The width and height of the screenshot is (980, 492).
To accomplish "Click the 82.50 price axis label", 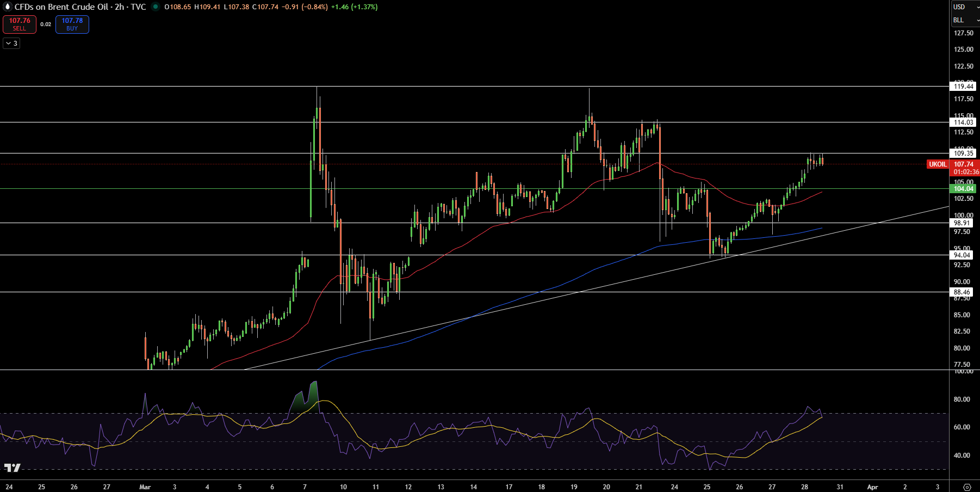I will pyautogui.click(x=962, y=331).
